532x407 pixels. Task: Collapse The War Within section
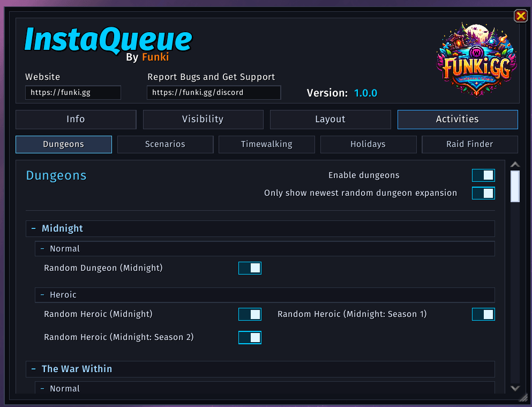coord(260,369)
